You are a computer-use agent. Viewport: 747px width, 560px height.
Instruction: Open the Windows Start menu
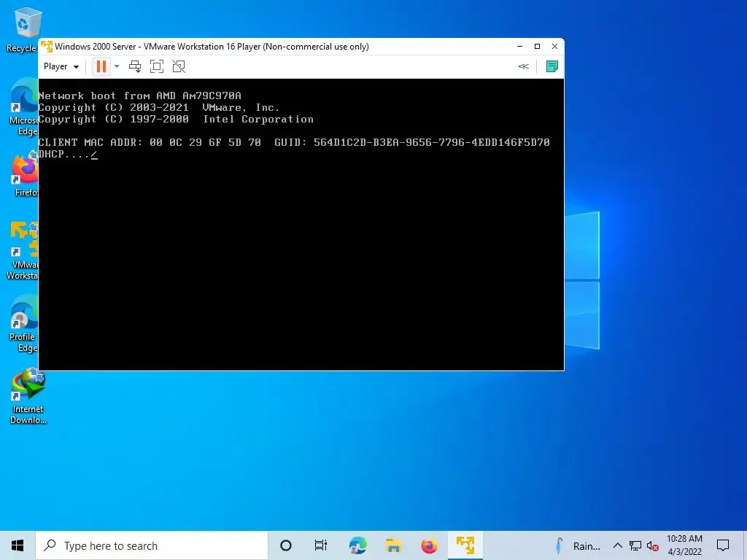[x=18, y=545]
